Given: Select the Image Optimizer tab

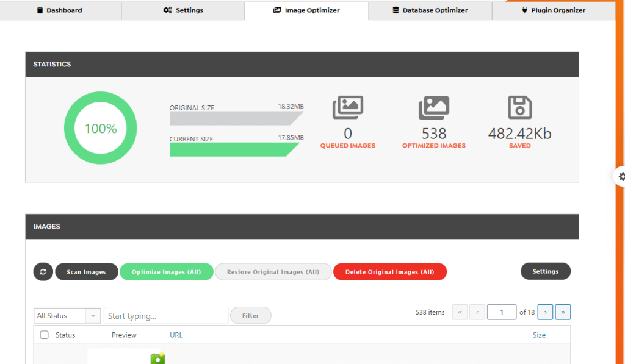Looking at the screenshot, I should (x=306, y=10).
